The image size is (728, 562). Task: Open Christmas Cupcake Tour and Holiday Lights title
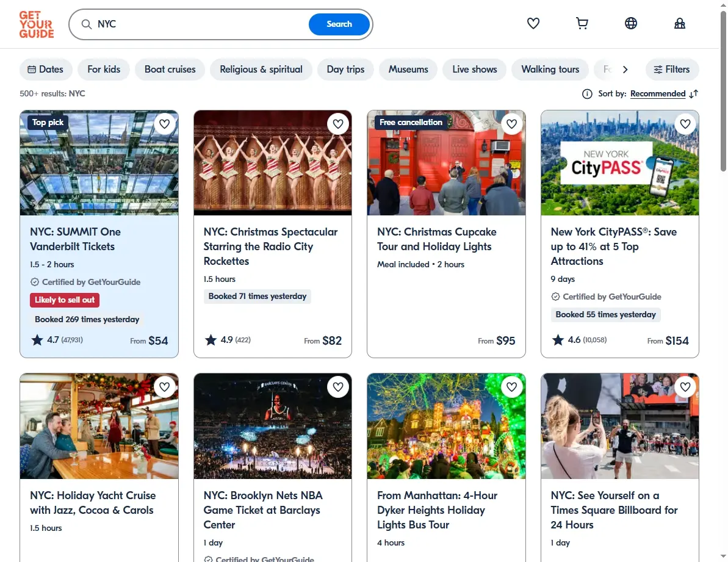pyautogui.click(x=436, y=239)
